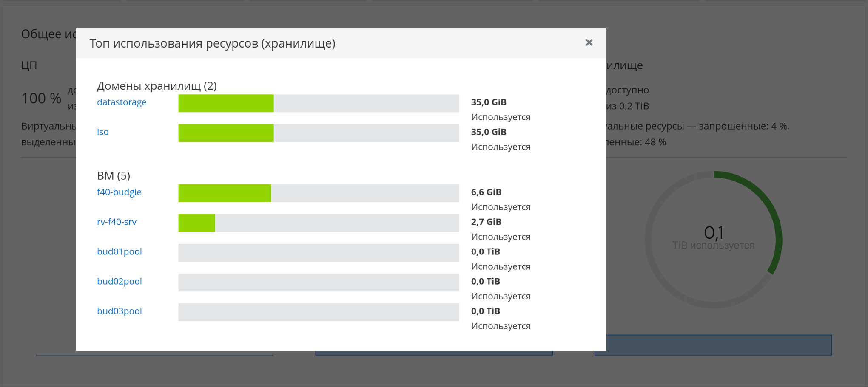Follow the bud03pool VM link
This screenshot has height=387, width=868.
(x=120, y=311)
